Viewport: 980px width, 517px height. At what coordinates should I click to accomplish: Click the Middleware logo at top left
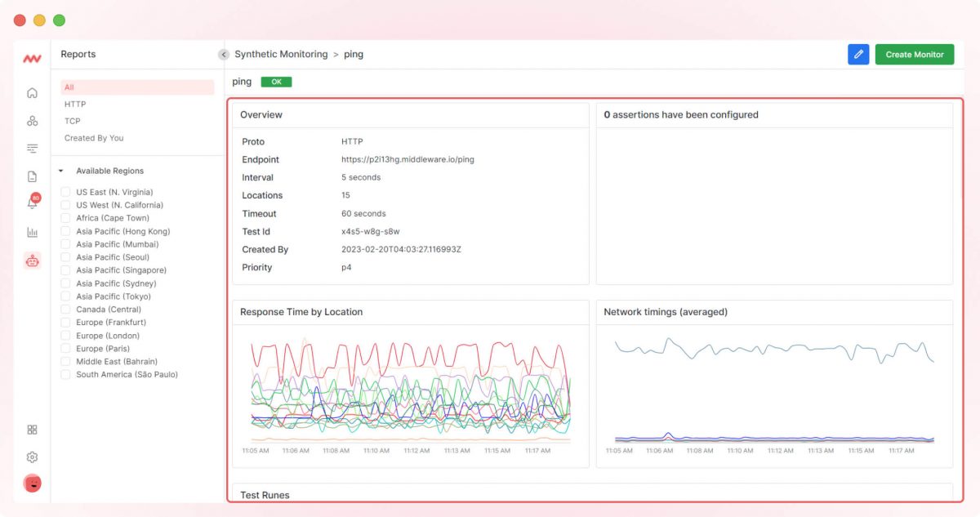point(32,57)
